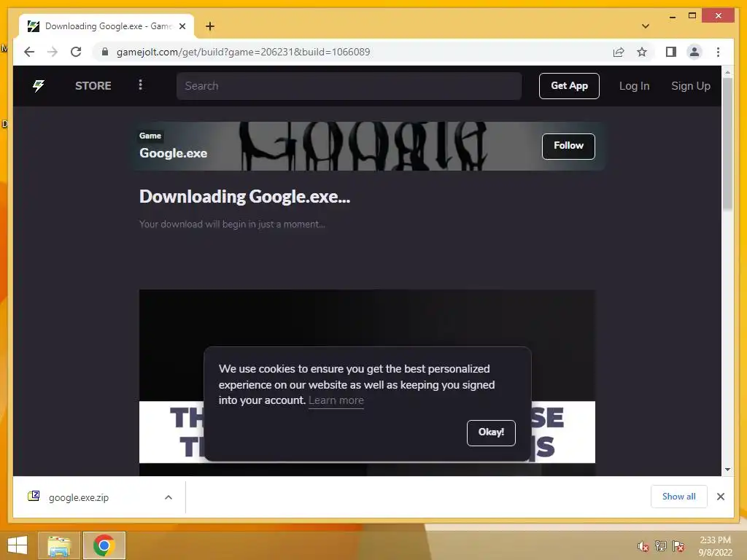Click the page scrollbar up arrow
This screenshot has width=747, height=560.
[x=727, y=72]
